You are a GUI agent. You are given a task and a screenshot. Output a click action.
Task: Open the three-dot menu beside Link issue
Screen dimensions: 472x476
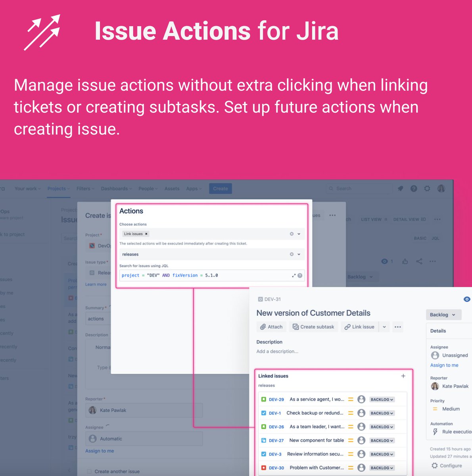click(x=398, y=327)
